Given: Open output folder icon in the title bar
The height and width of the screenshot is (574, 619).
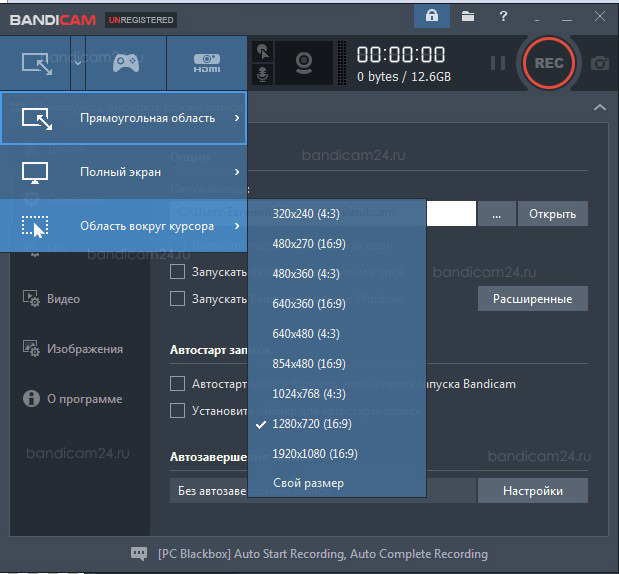Looking at the screenshot, I should point(468,16).
